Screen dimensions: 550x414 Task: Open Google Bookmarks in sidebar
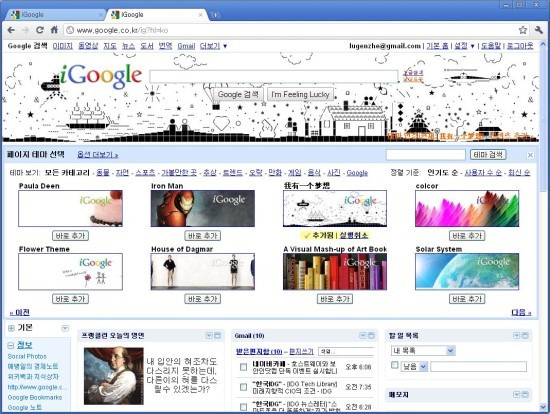tap(35, 397)
